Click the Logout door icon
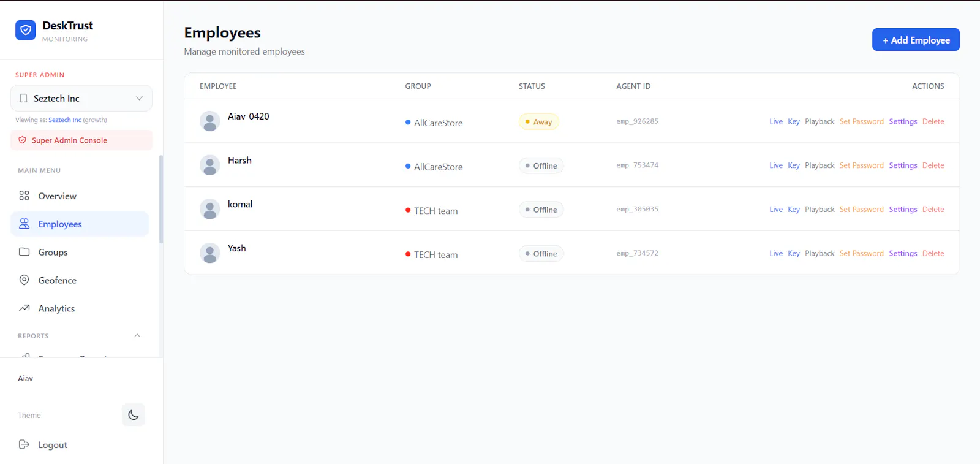980x464 pixels. click(x=24, y=444)
